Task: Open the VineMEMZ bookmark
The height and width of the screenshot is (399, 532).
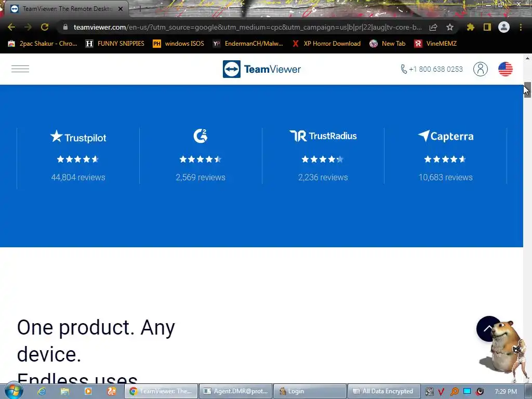Action: click(x=436, y=44)
